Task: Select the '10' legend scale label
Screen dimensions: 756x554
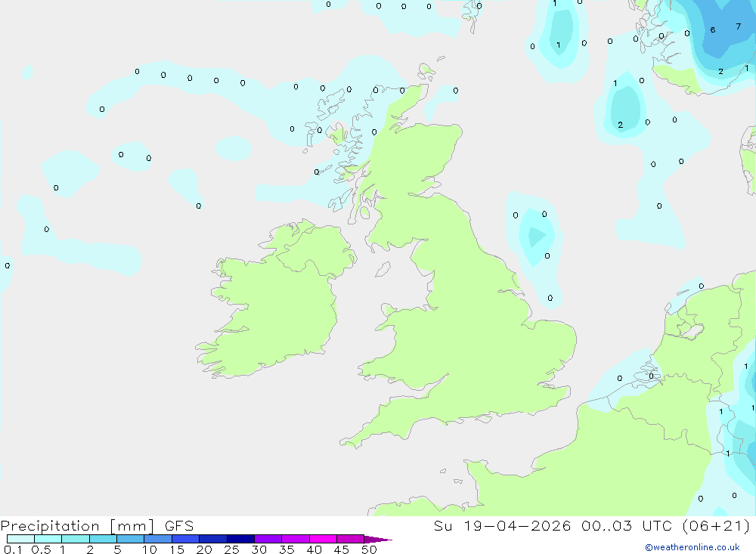Action: [150, 549]
